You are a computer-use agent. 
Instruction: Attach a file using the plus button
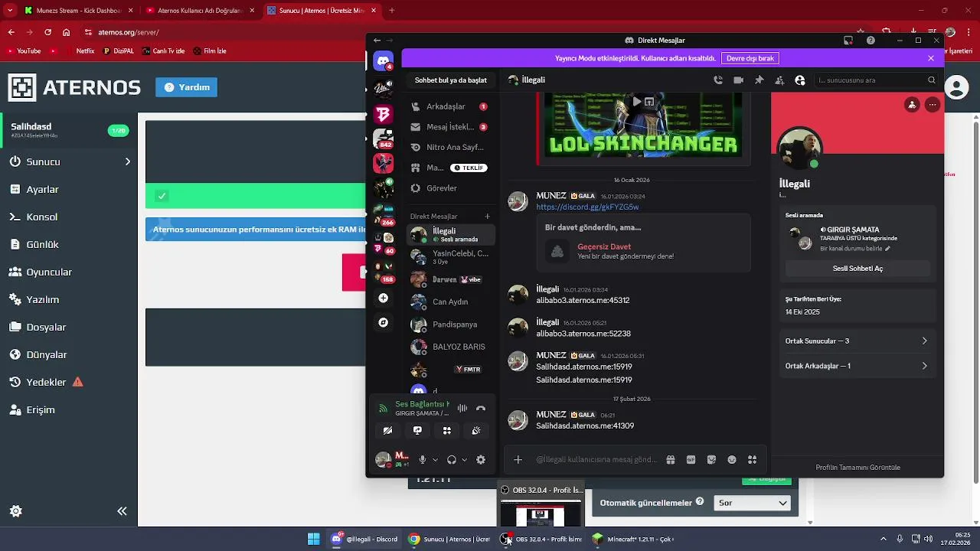(518, 459)
